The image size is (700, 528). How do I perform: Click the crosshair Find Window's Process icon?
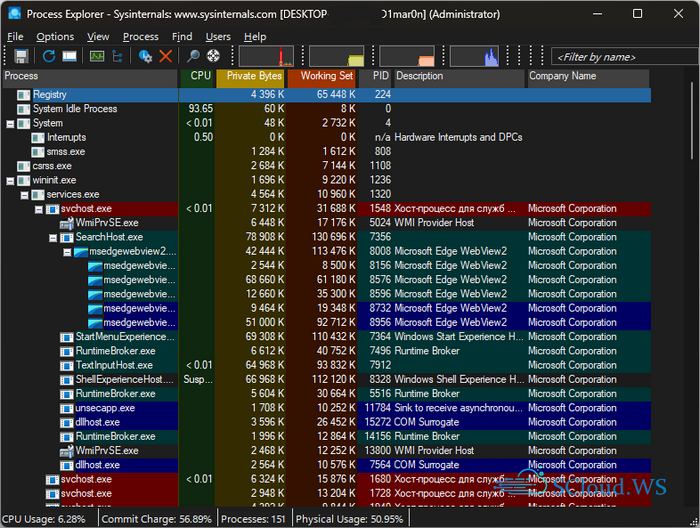[213, 57]
